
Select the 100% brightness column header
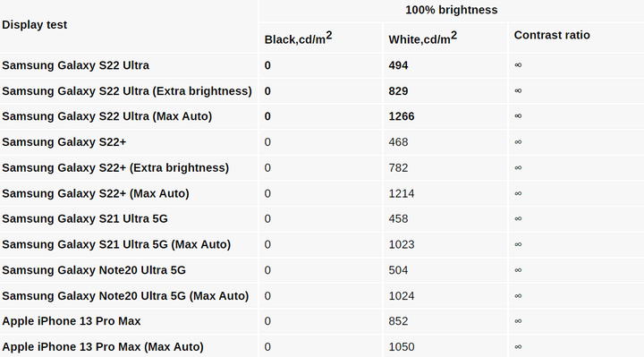coord(452,10)
